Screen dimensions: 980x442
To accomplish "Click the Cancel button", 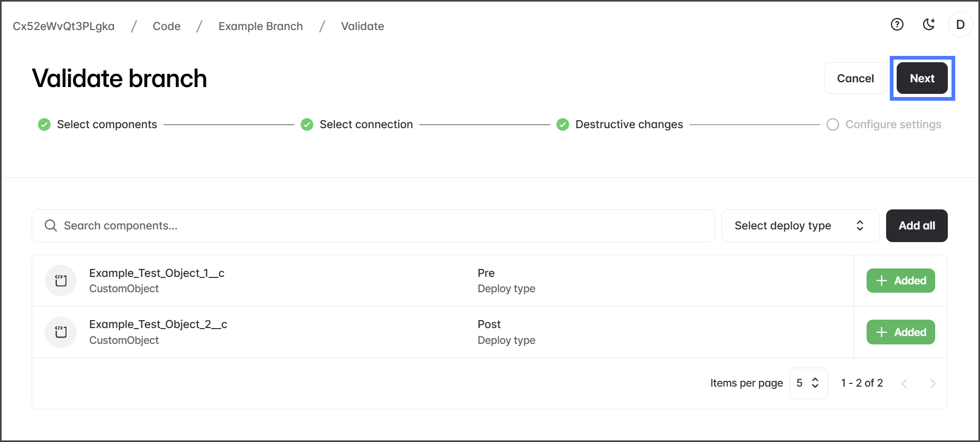I will 855,78.
